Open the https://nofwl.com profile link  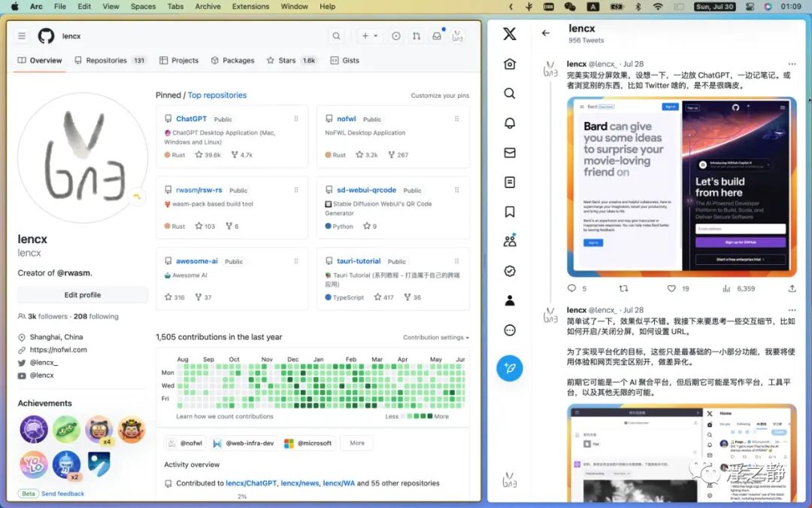(x=58, y=350)
